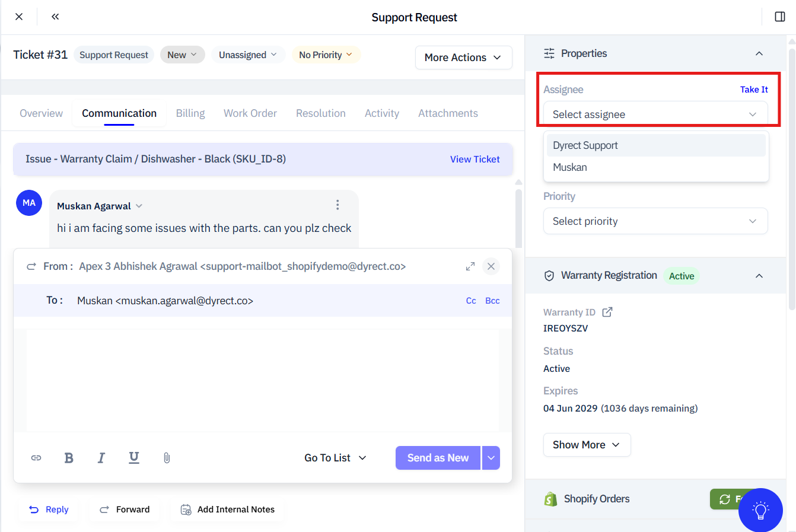
Task: Toggle the side panel layout icon
Action: (780, 17)
